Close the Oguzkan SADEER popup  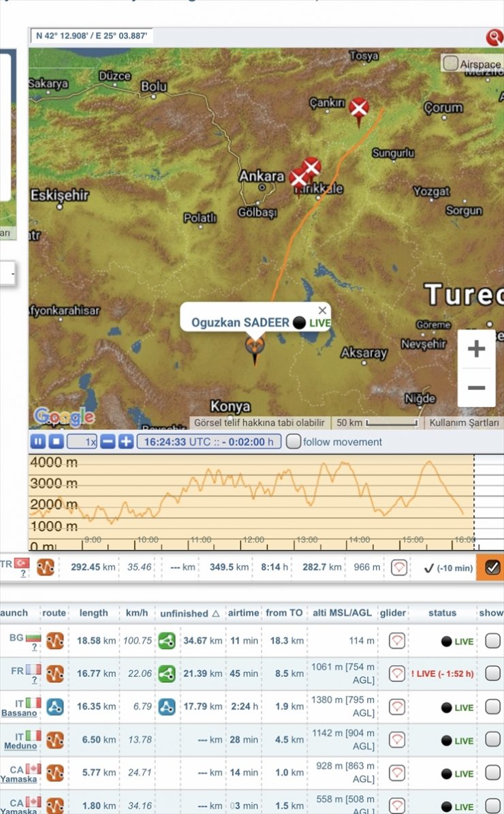coord(322,311)
